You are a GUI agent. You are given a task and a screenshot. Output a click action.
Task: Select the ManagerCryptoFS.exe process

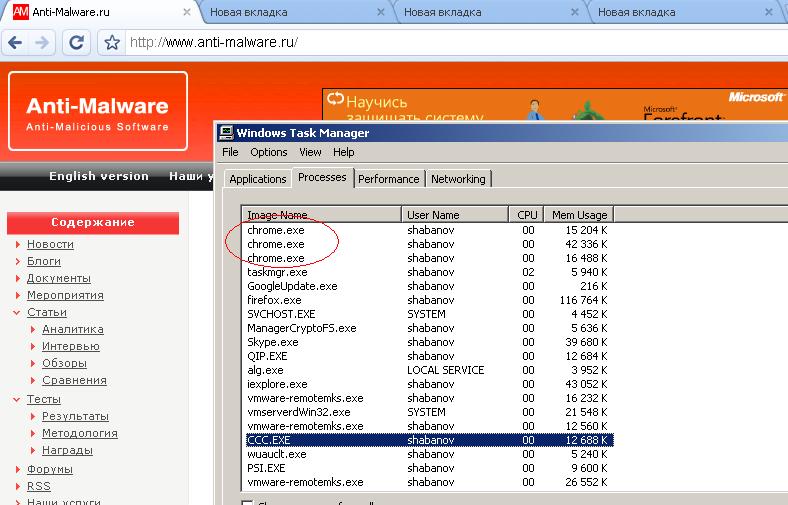click(429, 328)
